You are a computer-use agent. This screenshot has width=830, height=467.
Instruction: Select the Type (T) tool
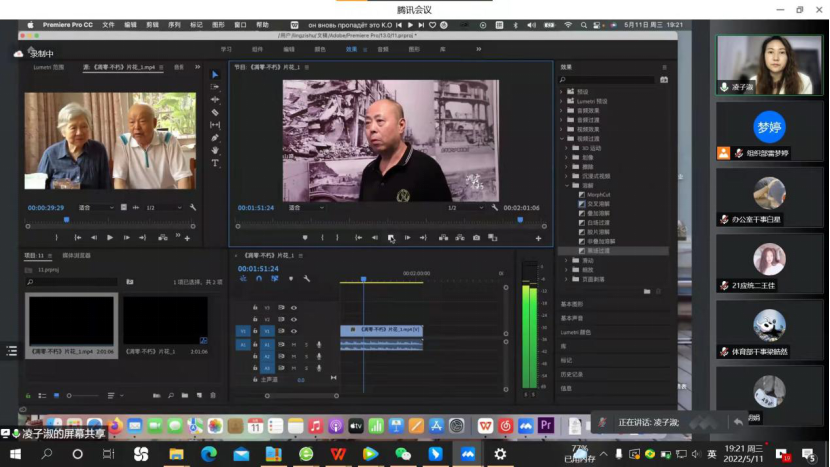(215, 163)
